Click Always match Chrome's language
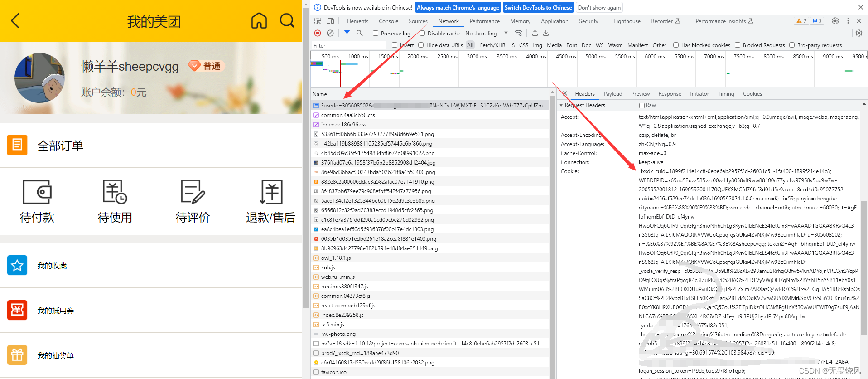868x379 pixels. [x=458, y=7]
